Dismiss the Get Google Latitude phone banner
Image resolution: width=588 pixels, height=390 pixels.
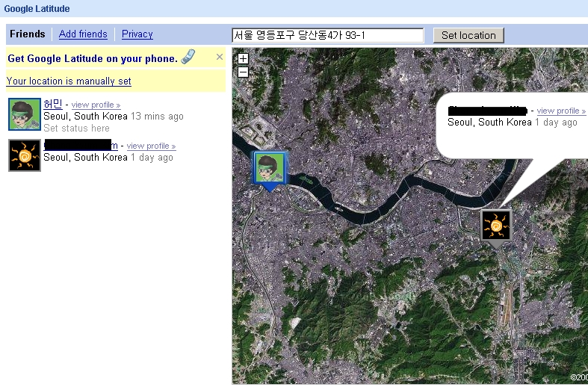pos(220,57)
